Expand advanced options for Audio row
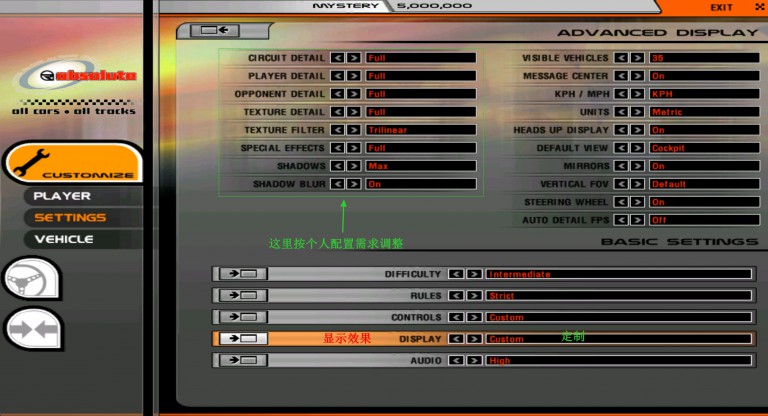Image resolution: width=768 pixels, height=416 pixels. pyautogui.click(x=243, y=360)
